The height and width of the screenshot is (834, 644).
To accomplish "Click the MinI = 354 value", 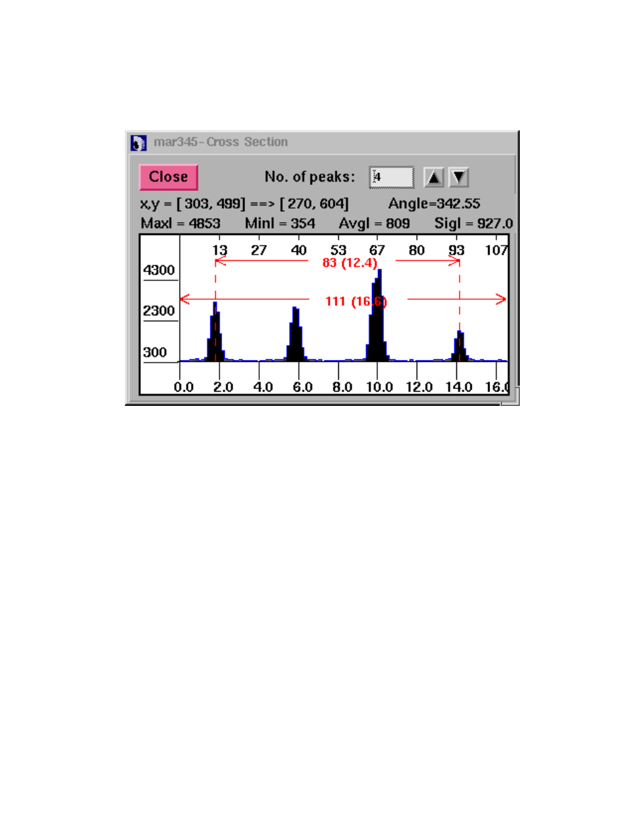I will pos(280,224).
